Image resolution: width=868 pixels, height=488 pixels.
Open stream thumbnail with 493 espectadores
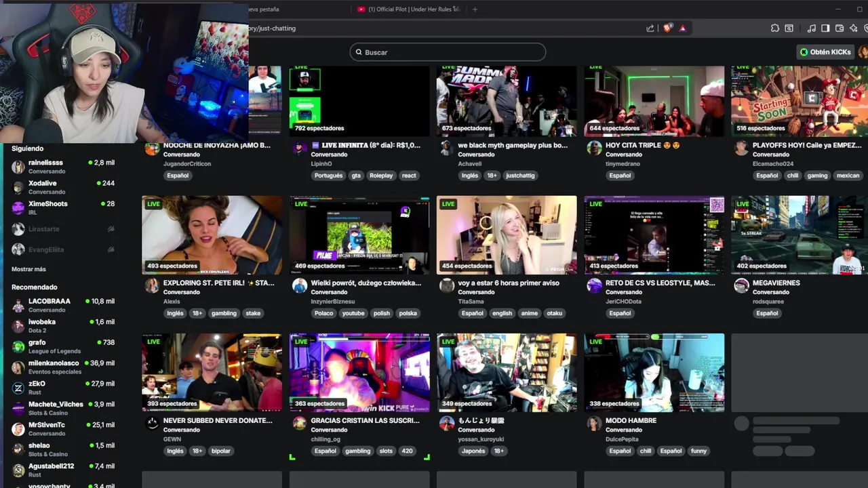tap(212, 235)
